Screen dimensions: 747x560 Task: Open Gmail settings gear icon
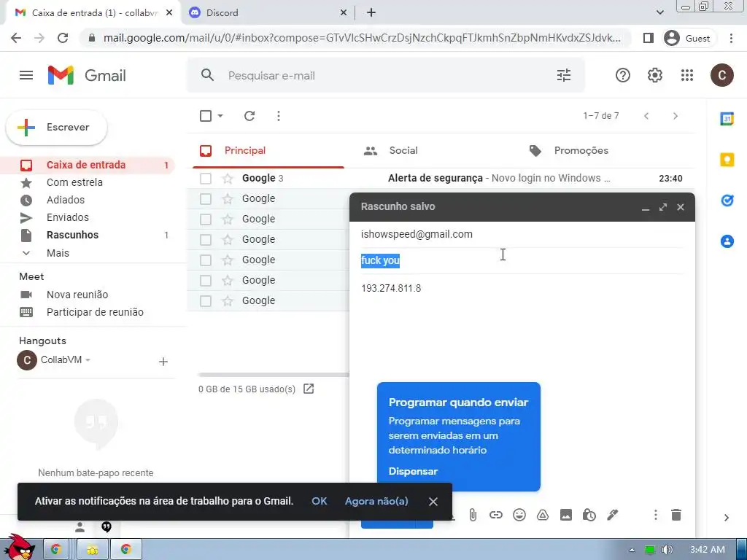(655, 75)
